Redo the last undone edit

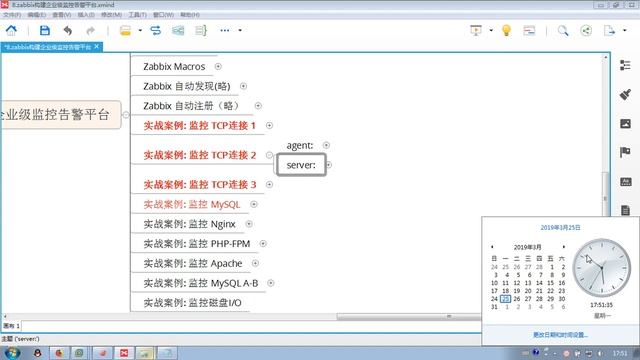tap(91, 30)
